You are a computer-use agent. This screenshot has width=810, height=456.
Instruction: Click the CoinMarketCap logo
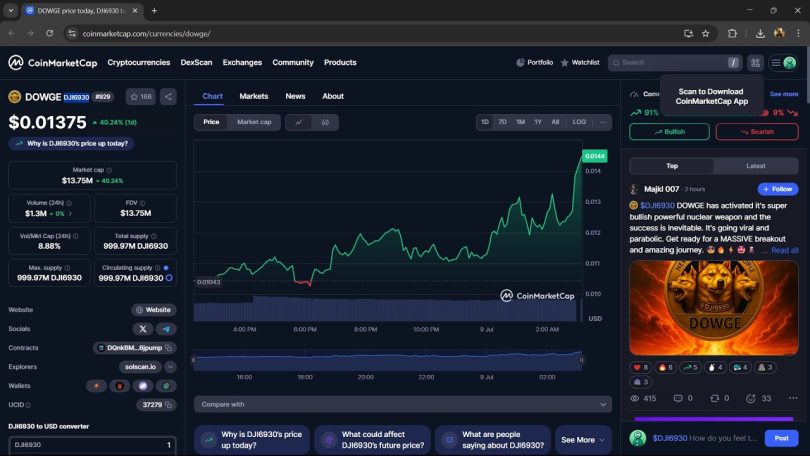pos(53,62)
